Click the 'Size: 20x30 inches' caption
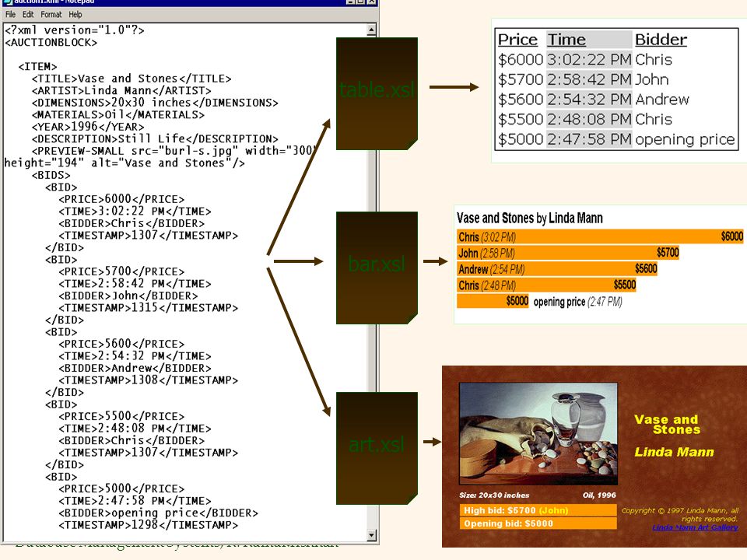 494,495
